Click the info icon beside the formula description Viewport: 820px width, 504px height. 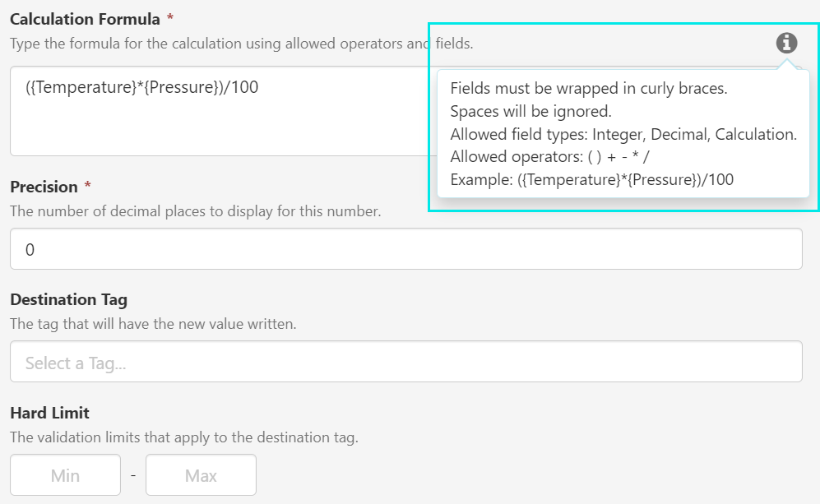click(787, 44)
